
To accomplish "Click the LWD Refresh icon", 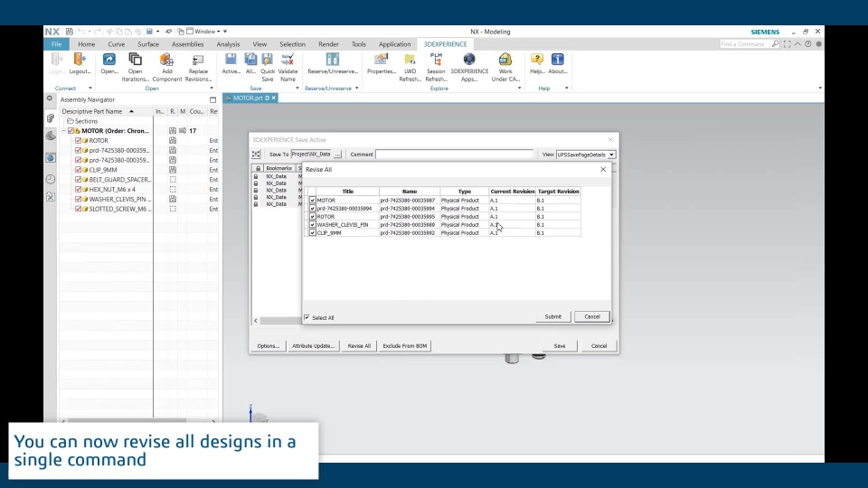I will pos(410,60).
